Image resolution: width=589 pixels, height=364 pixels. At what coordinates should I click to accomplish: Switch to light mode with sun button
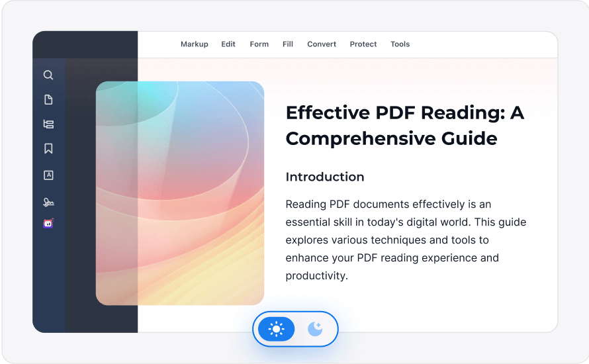click(277, 329)
